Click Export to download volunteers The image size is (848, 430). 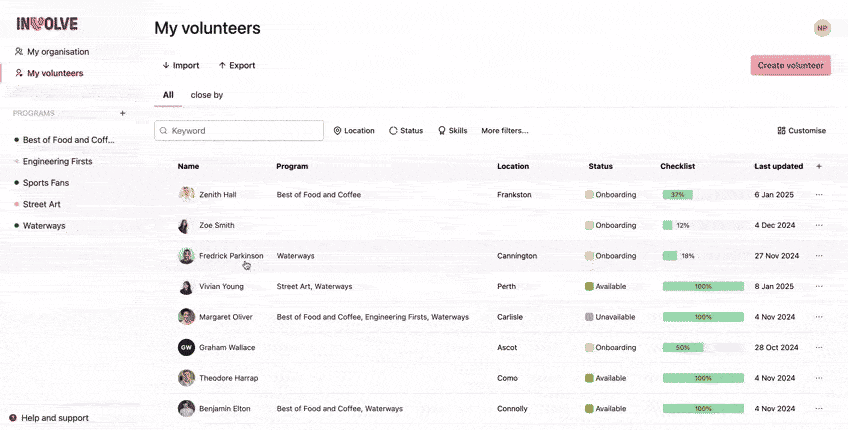point(237,66)
